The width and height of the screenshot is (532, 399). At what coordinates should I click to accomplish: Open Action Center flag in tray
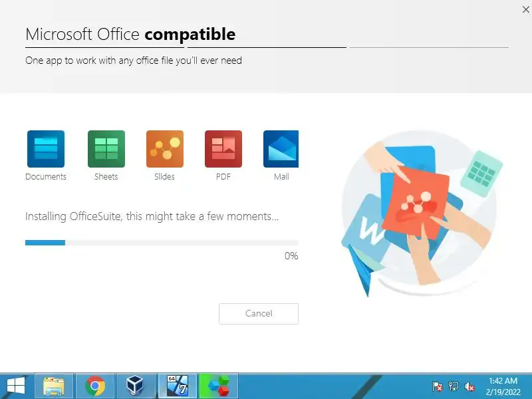coord(438,386)
